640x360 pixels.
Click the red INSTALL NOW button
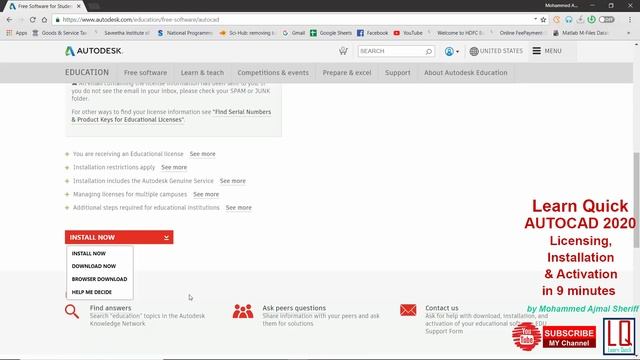click(x=119, y=238)
